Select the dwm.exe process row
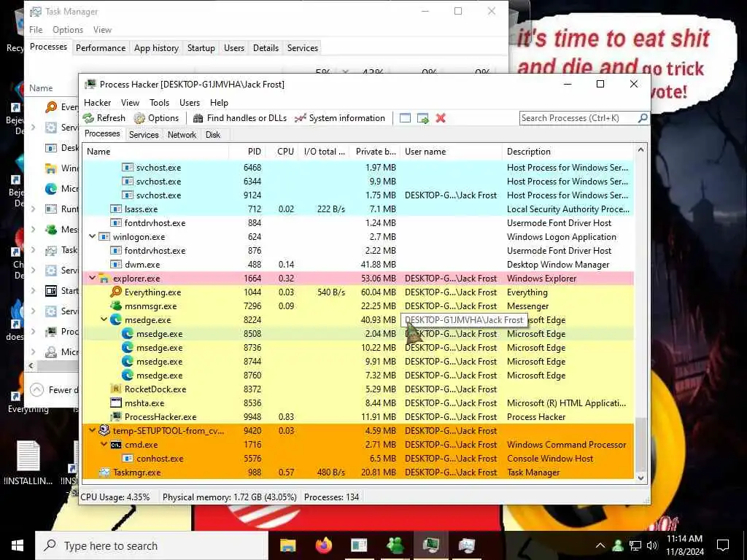 357,264
